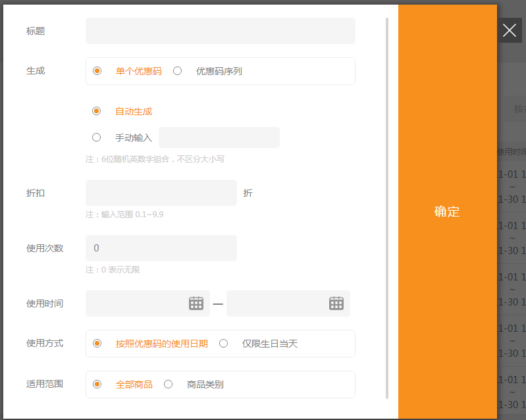Click the search box behind the dialog

(x=515, y=109)
